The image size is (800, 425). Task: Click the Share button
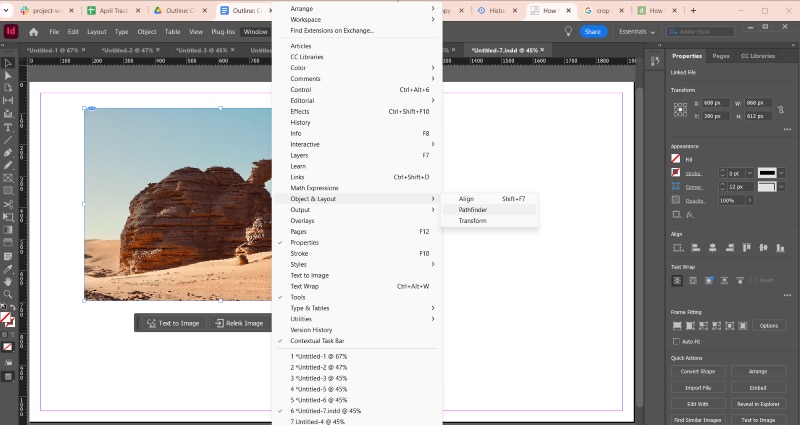point(592,32)
